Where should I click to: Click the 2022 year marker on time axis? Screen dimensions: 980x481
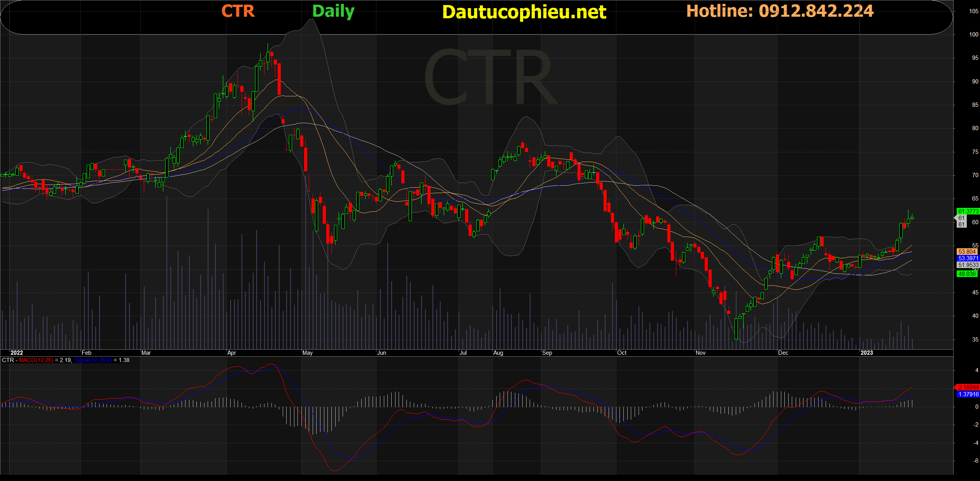click(x=17, y=353)
